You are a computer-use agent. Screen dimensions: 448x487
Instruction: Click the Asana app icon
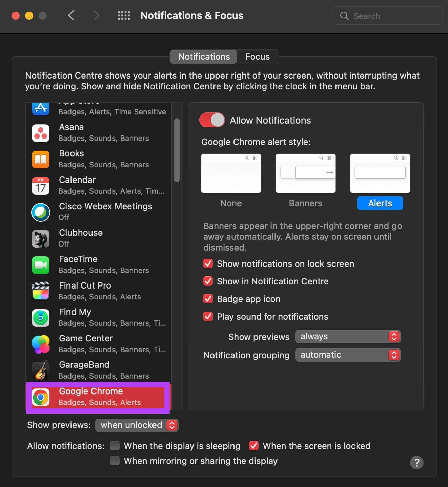(41, 133)
